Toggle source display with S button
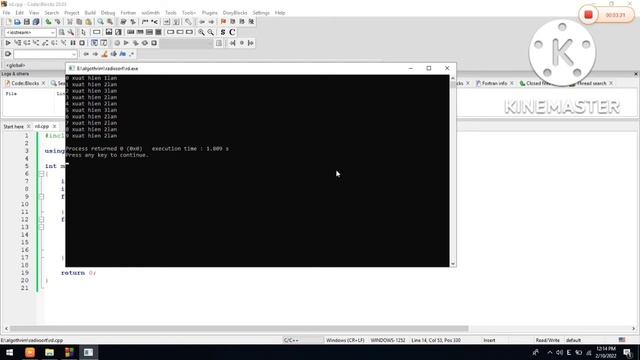Image resolution: width=640 pixels, height=360 pixels. (223, 32)
